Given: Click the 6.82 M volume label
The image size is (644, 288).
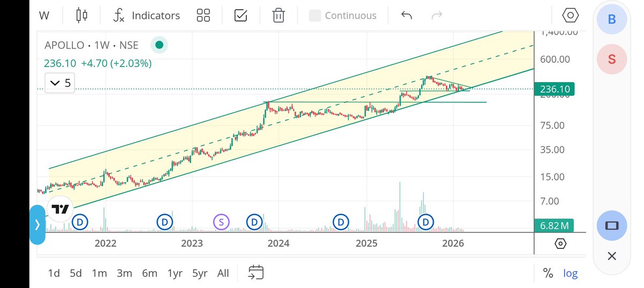Looking at the screenshot, I should [x=555, y=226].
